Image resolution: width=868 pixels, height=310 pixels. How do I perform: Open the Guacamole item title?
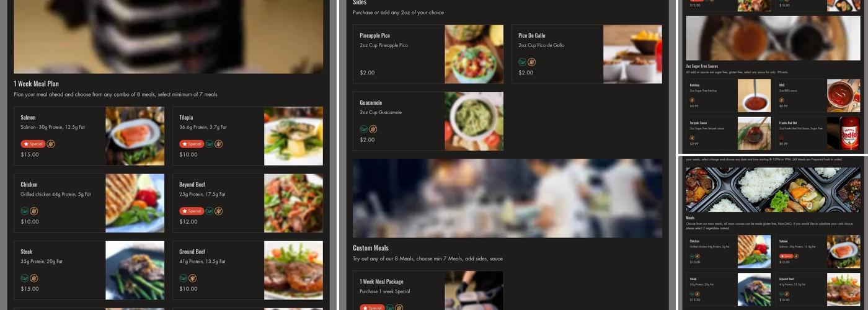pos(371,102)
